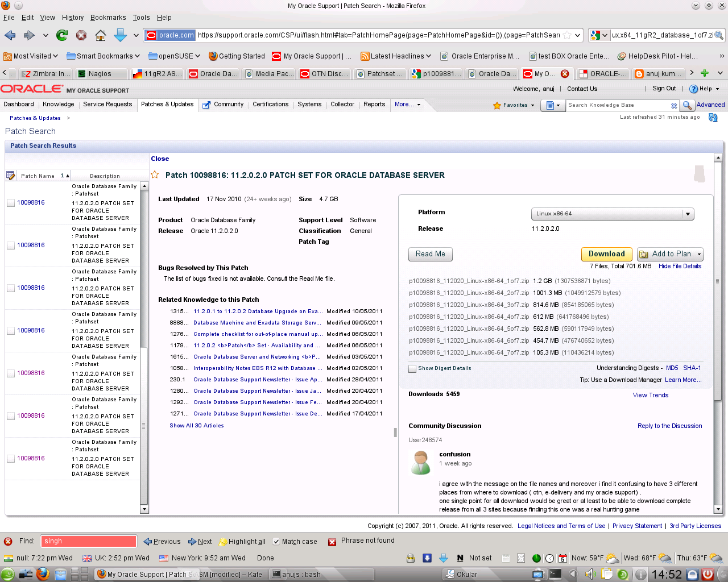Image resolution: width=728 pixels, height=582 pixels.
Task: Click the Hide File Details link
Action: point(680,266)
